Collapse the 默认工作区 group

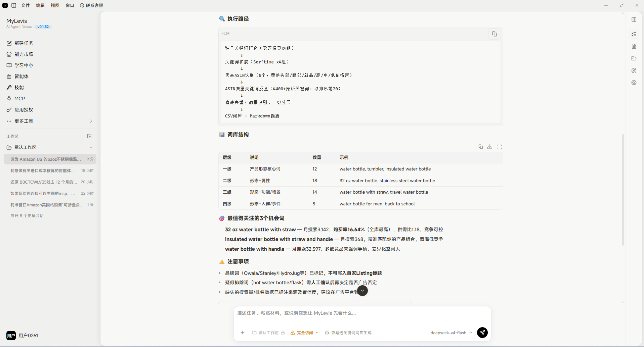(x=91, y=147)
